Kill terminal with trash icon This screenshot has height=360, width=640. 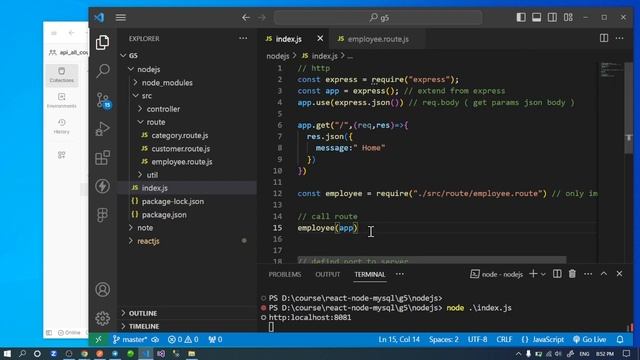pyautogui.click(x=572, y=274)
